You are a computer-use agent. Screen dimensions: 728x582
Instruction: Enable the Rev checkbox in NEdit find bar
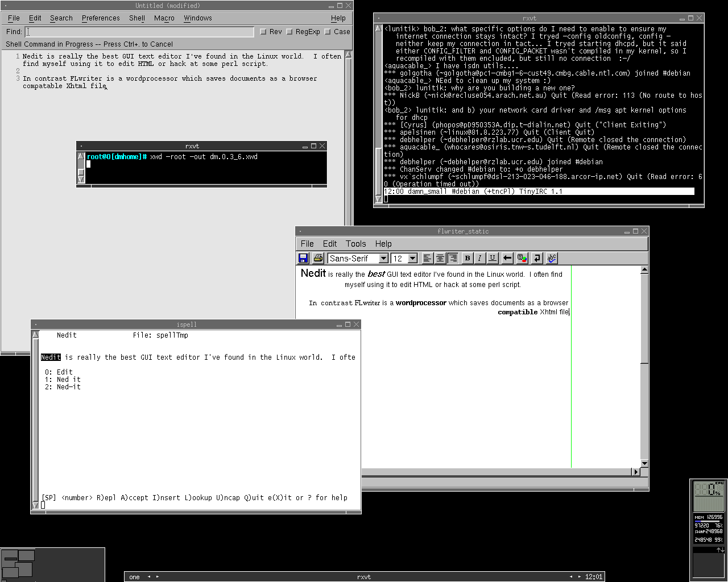pos(263,32)
